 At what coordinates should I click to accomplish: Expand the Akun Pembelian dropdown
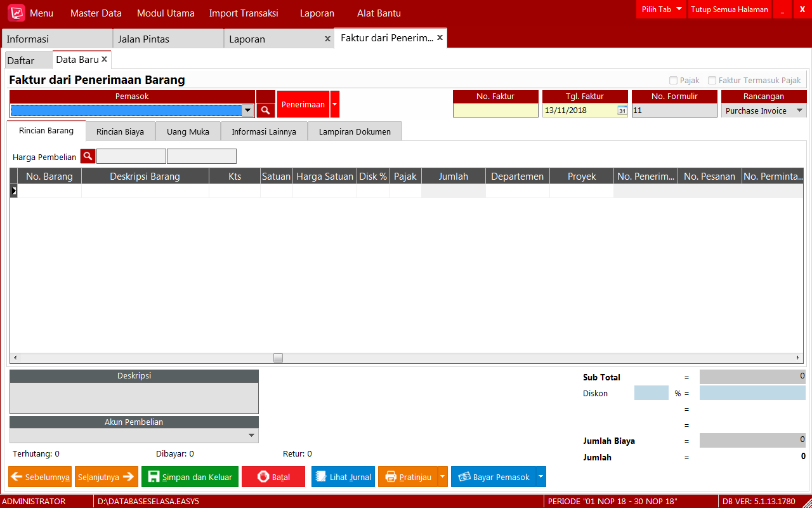click(252, 436)
